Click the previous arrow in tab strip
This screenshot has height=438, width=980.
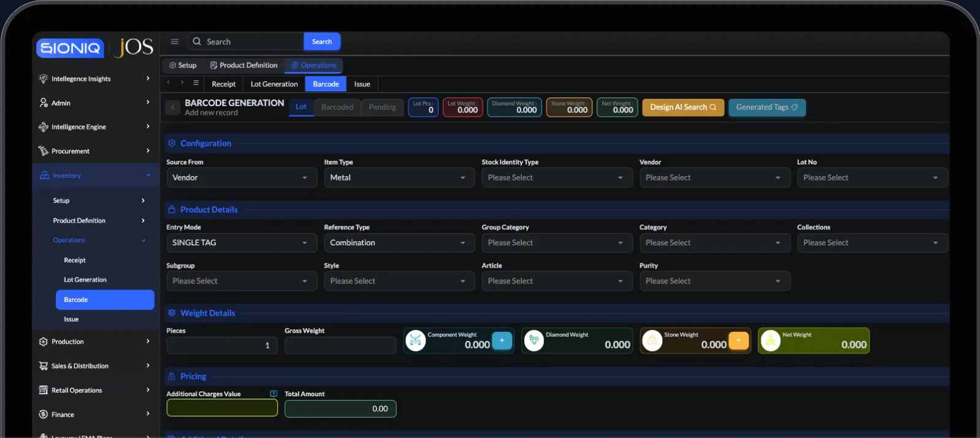(x=168, y=83)
